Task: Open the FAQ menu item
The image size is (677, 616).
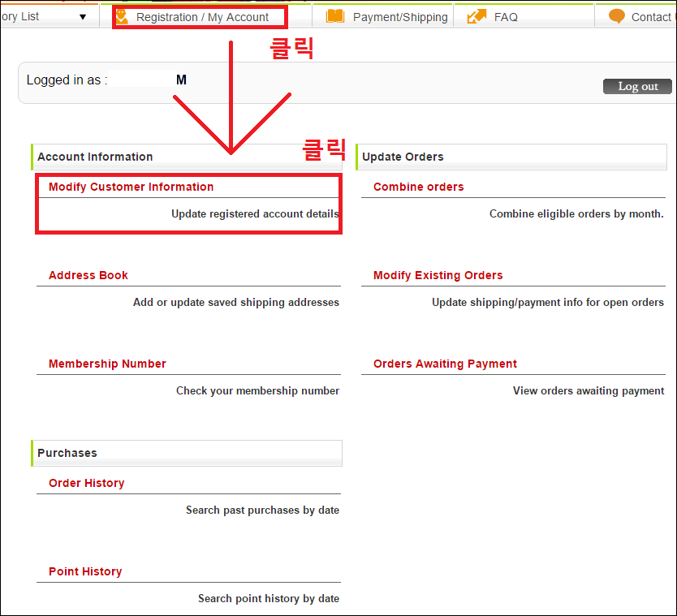Action: pyautogui.click(x=506, y=17)
